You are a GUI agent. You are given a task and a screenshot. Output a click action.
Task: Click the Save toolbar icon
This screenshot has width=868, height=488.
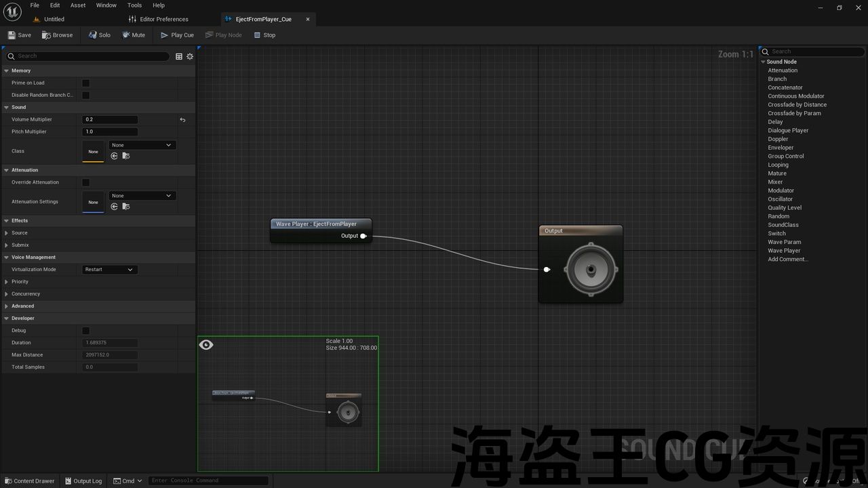[x=12, y=35]
